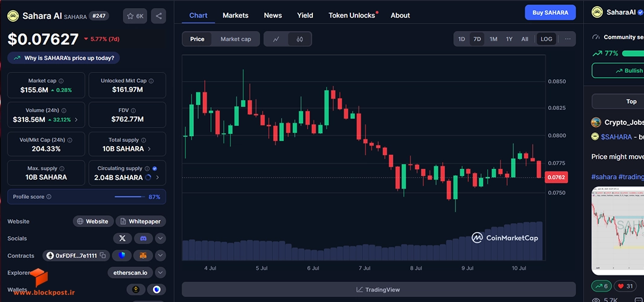The image size is (644, 302).
Task: Set chart range to 1D
Action: [462, 39]
